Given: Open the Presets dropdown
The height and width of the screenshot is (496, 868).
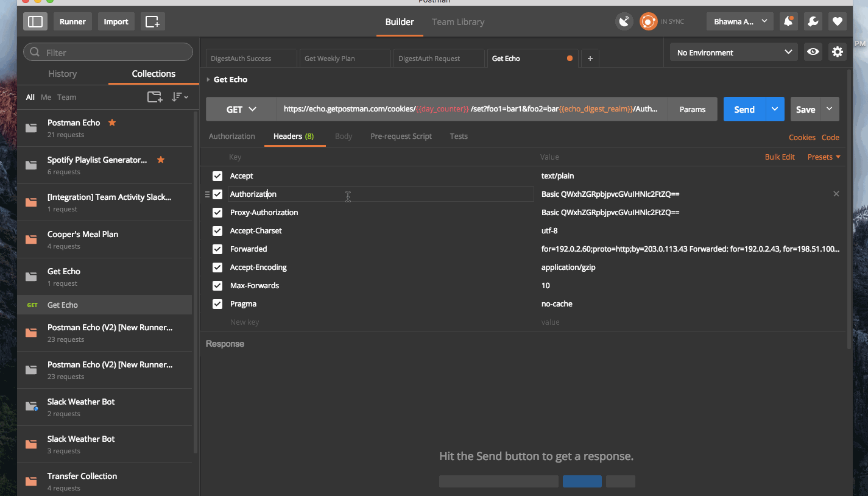Looking at the screenshot, I should click(824, 157).
